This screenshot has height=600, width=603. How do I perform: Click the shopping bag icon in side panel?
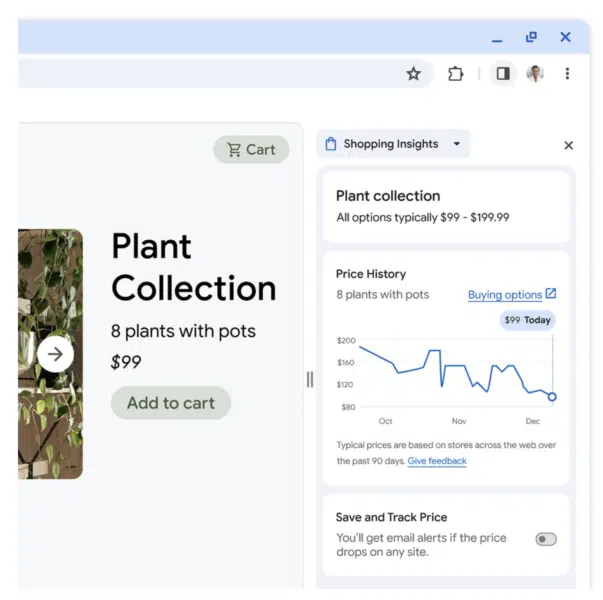pos(331,144)
